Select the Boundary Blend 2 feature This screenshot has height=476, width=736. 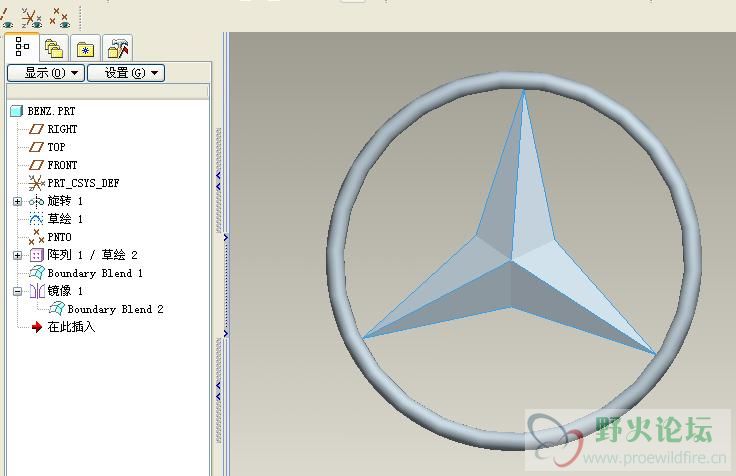point(106,309)
